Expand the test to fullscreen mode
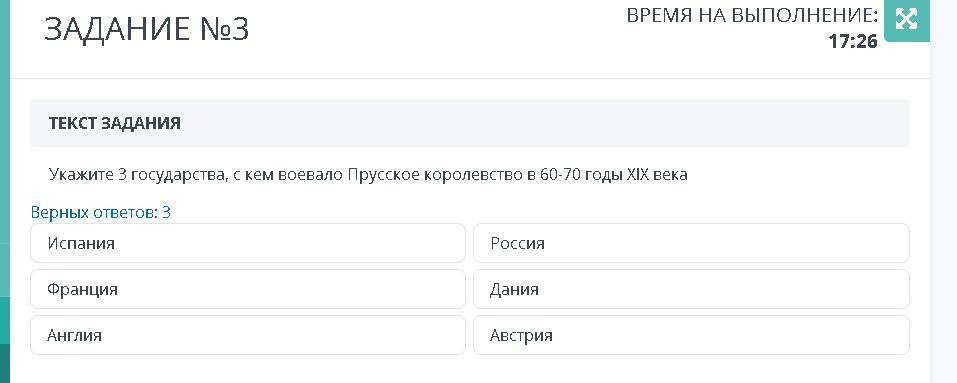 (x=906, y=20)
